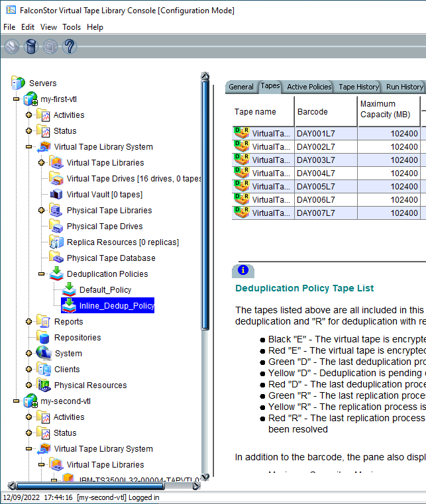Select barcode cell DAY007L7
426x504 pixels.
pyautogui.click(x=326, y=213)
